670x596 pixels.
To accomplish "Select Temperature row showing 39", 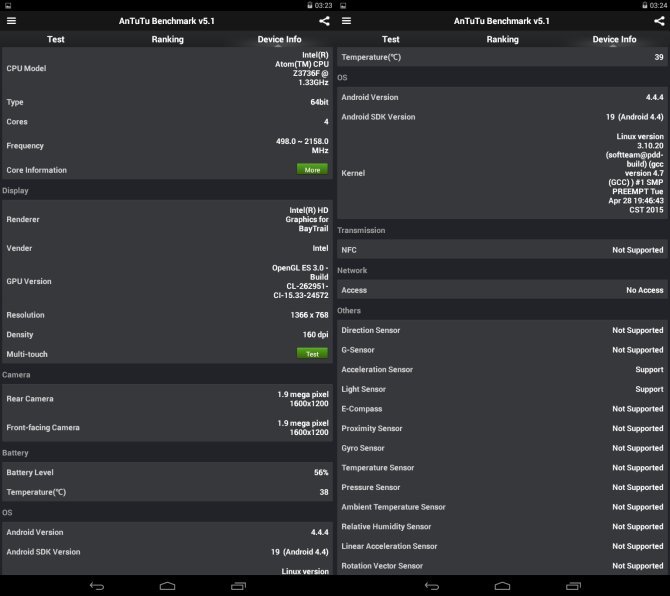I will tap(502, 57).
